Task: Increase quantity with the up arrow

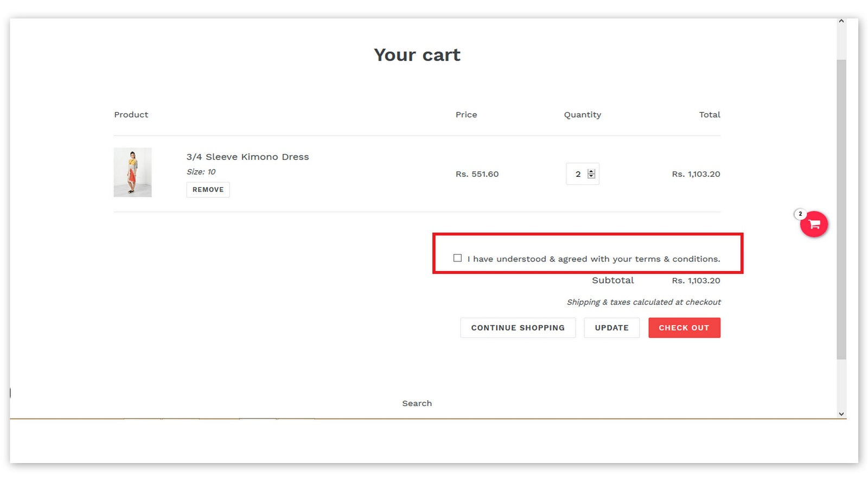Action: 591,171
